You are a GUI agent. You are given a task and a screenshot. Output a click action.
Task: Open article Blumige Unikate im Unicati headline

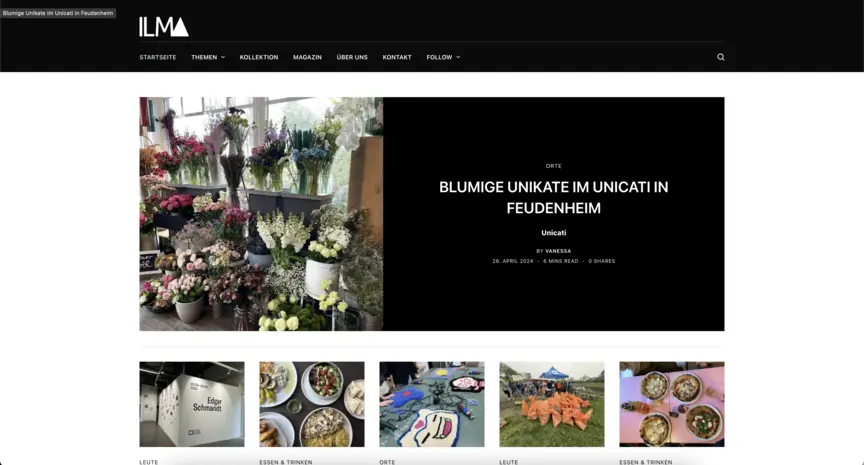pos(553,197)
